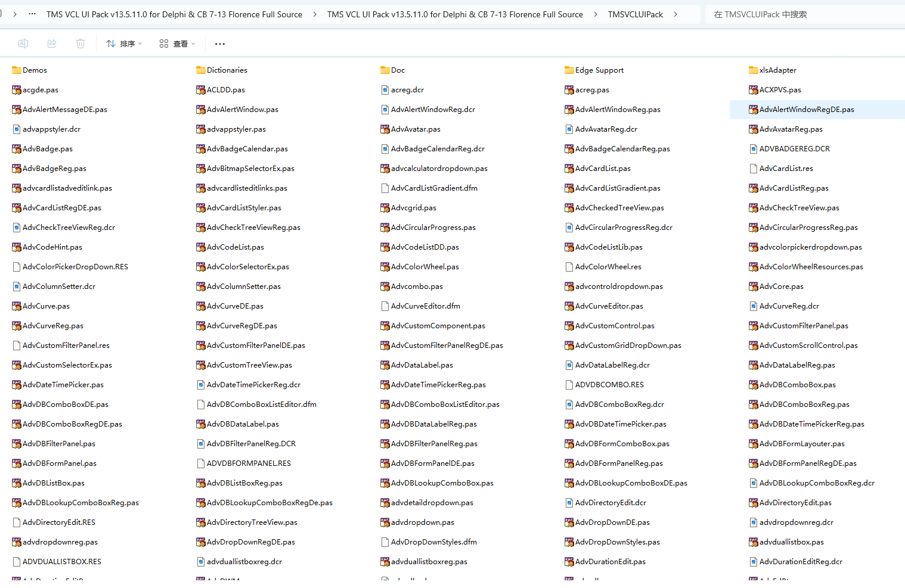
Task: Click the Share icon in the toolbar
Action: tap(52, 43)
